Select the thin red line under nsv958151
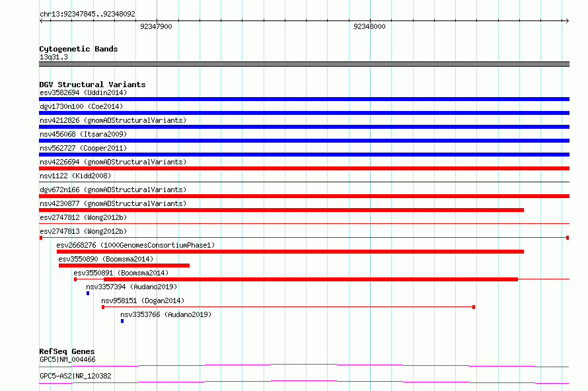 (x=288, y=307)
